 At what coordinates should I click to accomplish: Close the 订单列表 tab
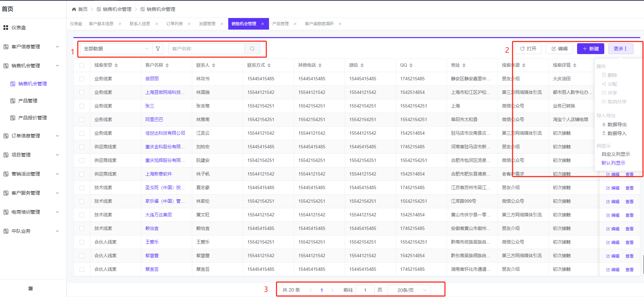pyautogui.click(x=189, y=24)
